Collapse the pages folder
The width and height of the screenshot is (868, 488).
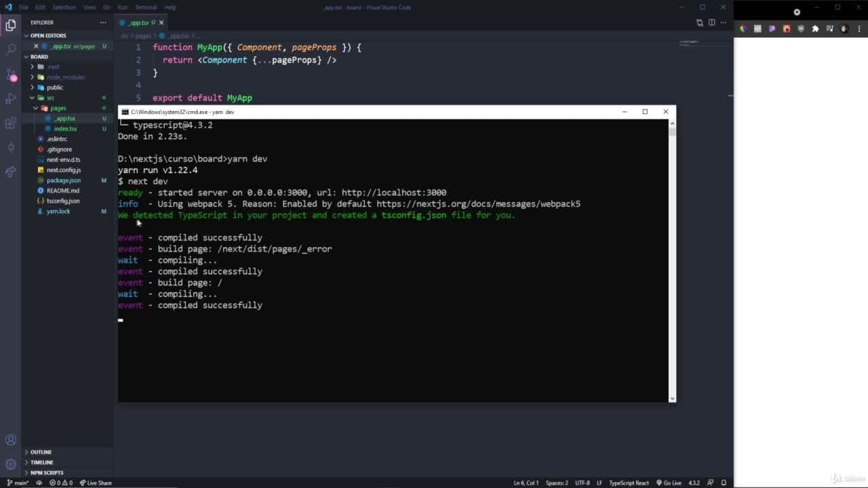(x=58, y=108)
